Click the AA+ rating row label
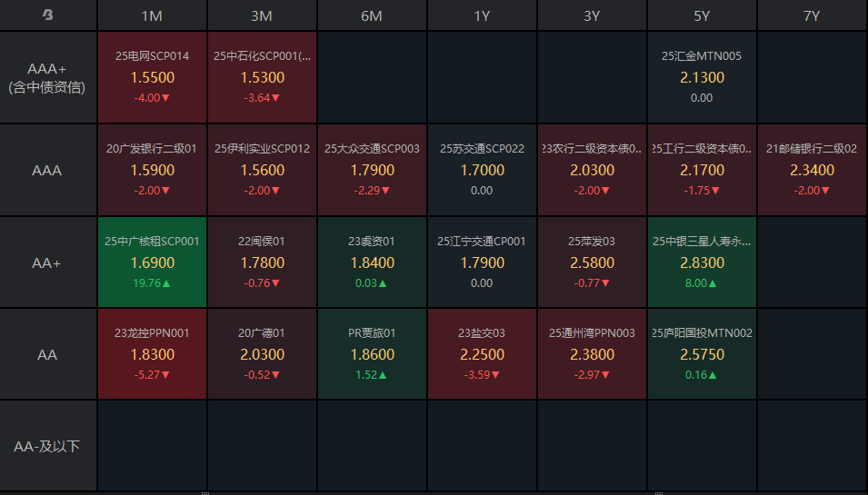This screenshot has height=495, width=868. [47, 262]
